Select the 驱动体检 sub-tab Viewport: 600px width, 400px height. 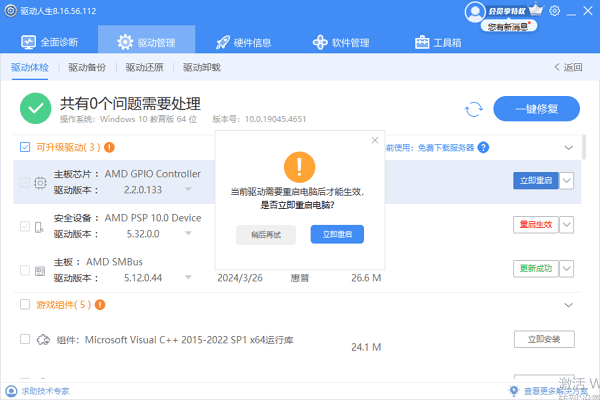coord(30,67)
